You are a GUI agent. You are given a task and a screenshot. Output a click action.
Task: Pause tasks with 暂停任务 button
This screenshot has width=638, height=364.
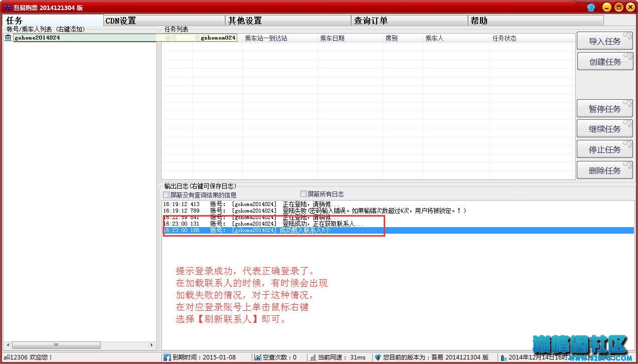point(605,109)
